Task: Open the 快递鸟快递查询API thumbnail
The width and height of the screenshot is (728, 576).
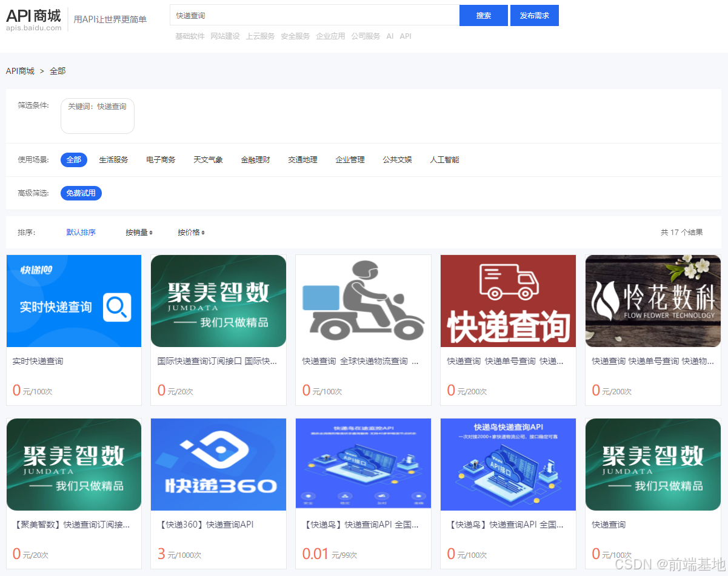Action: click(508, 465)
